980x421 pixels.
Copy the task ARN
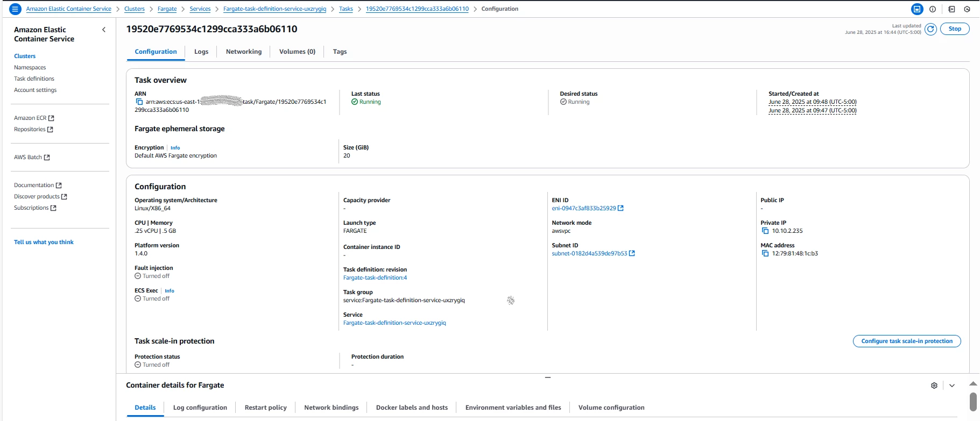tap(139, 102)
